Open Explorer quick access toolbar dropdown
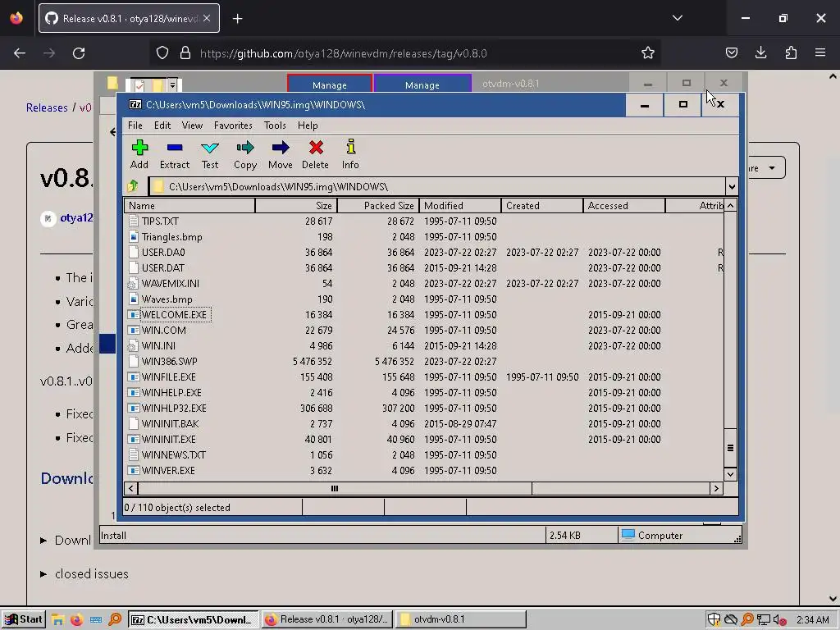Screen dimensions: 840x630 point(172,84)
